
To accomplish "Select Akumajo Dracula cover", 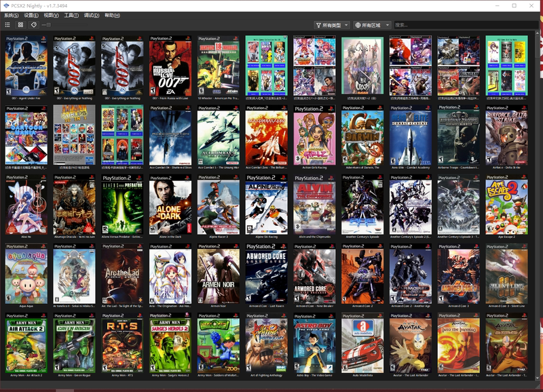I will click(x=74, y=204).
